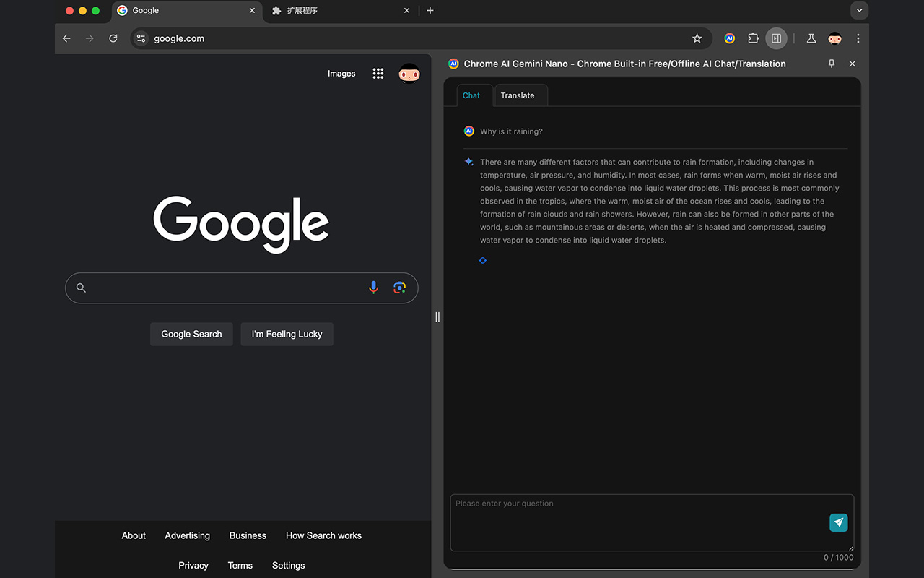Open the Chrome AI Gemini Nano extension icon

coord(729,38)
